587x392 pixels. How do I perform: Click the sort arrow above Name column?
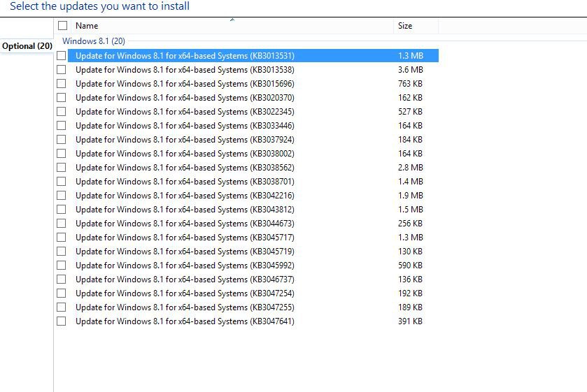click(232, 20)
